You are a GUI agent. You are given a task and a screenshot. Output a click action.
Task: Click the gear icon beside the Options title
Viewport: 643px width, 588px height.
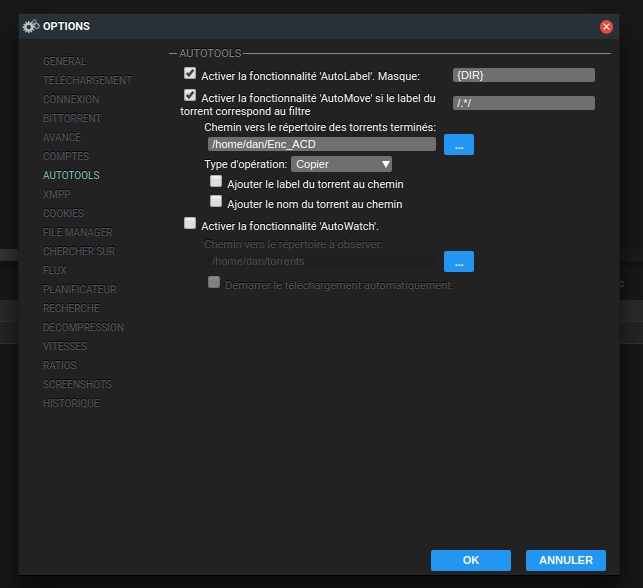click(x=31, y=26)
